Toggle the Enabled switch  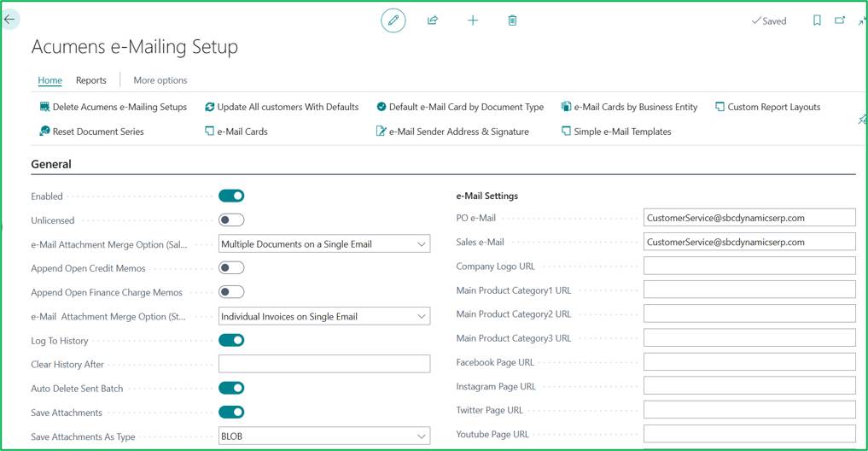(x=231, y=196)
